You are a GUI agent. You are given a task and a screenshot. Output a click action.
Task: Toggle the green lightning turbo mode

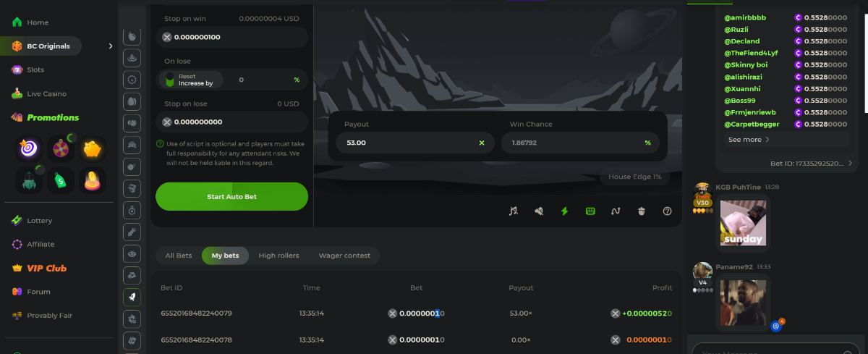(x=565, y=211)
